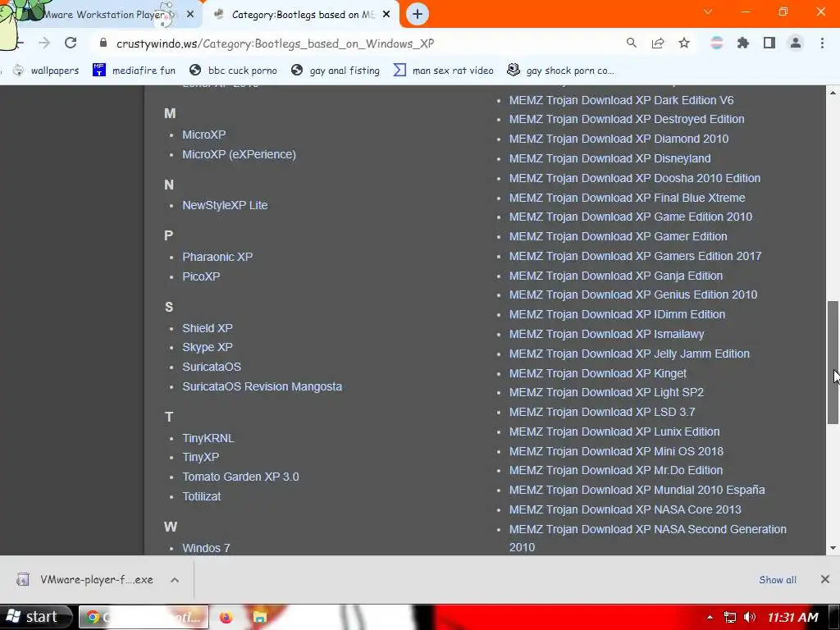Reload the page with the refresh icon
The image size is (840, 630).
71,43
